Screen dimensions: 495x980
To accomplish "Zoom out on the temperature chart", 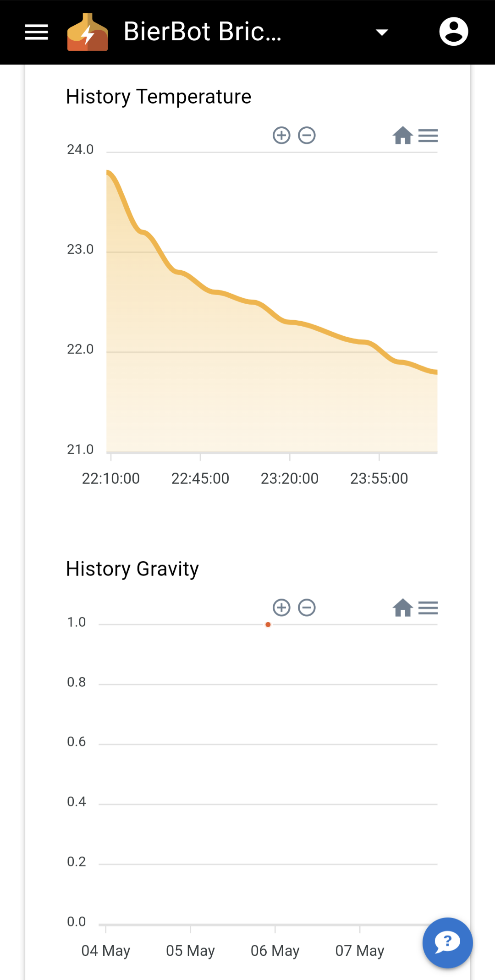I will pyautogui.click(x=307, y=136).
